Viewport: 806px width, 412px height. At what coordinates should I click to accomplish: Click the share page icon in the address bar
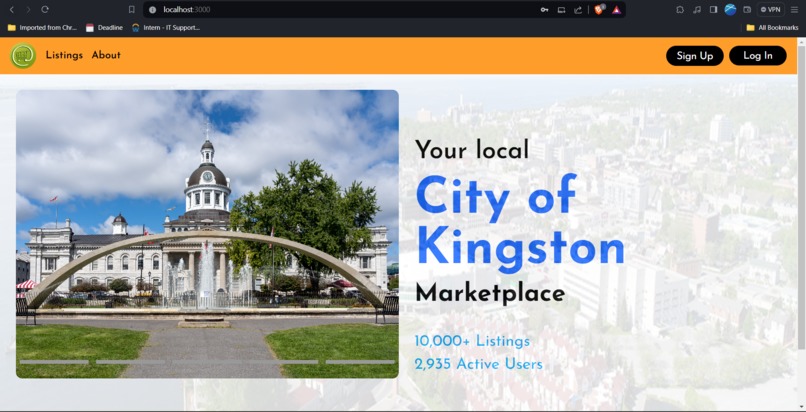pos(578,9)
